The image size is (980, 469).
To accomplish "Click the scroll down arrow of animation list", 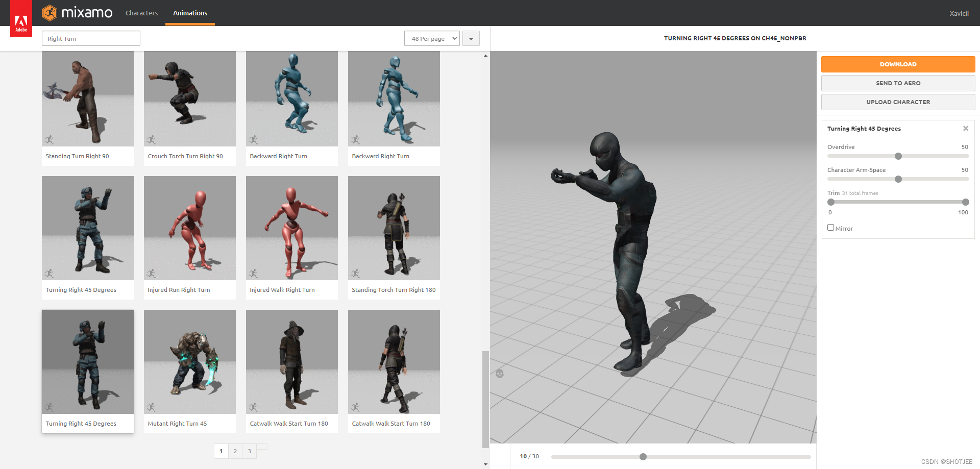I will [485, 464].
